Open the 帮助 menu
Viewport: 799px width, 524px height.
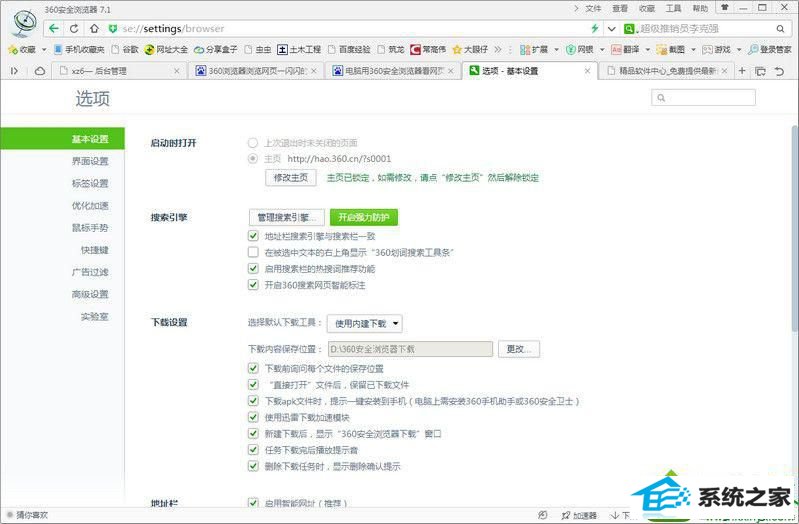pos(700,8)
